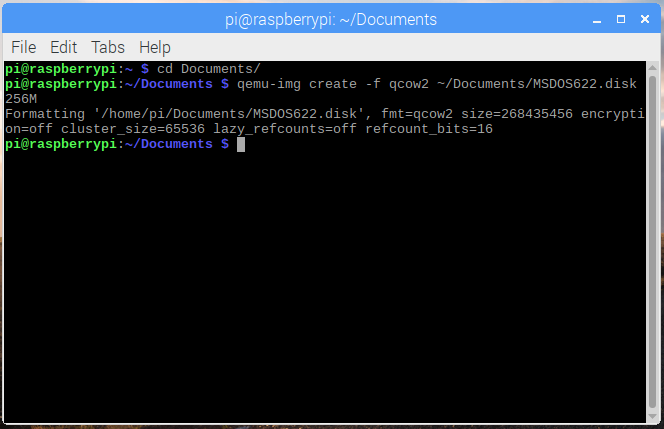The image size is (664, 429).
Task: Click the 'create' subcommand word
Action: point(333,84)
